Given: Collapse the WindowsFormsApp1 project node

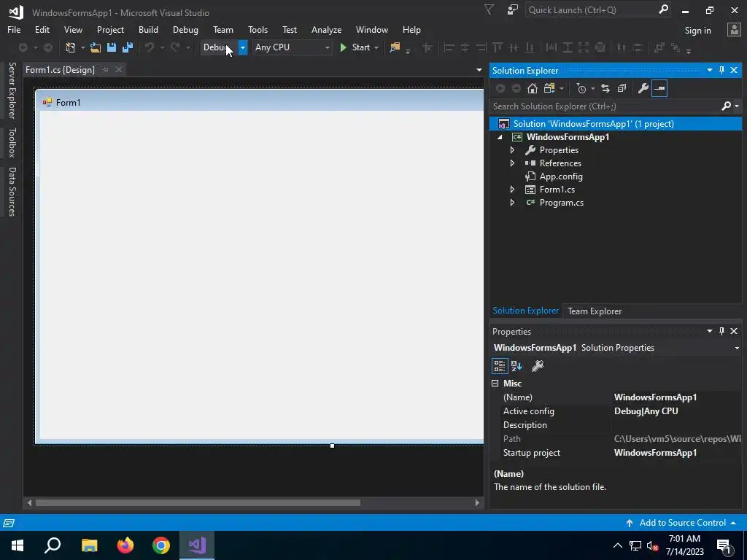Looking at the screenshot, I should tap(500, 137).
